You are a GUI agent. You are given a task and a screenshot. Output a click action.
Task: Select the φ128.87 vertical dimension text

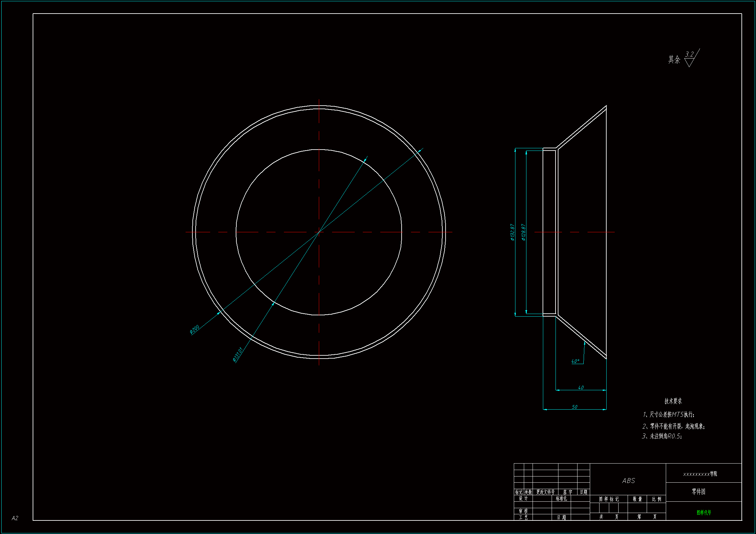point(524,232)
